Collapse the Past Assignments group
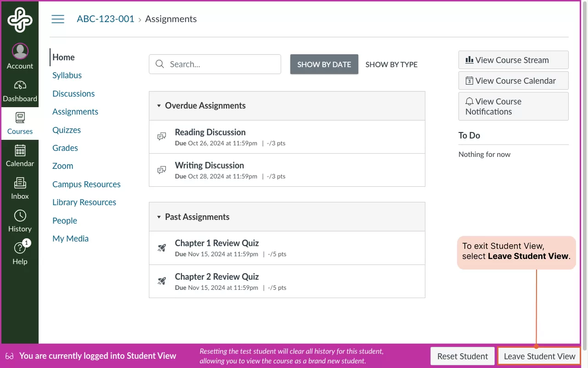The image size is (588, 368). (159, 217)
